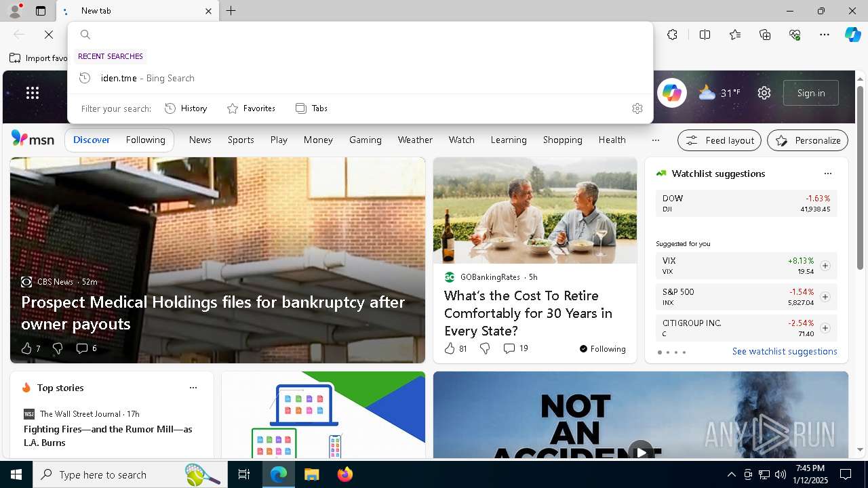
Task: Toggle the Split screen icon
Action: [705, 35]
